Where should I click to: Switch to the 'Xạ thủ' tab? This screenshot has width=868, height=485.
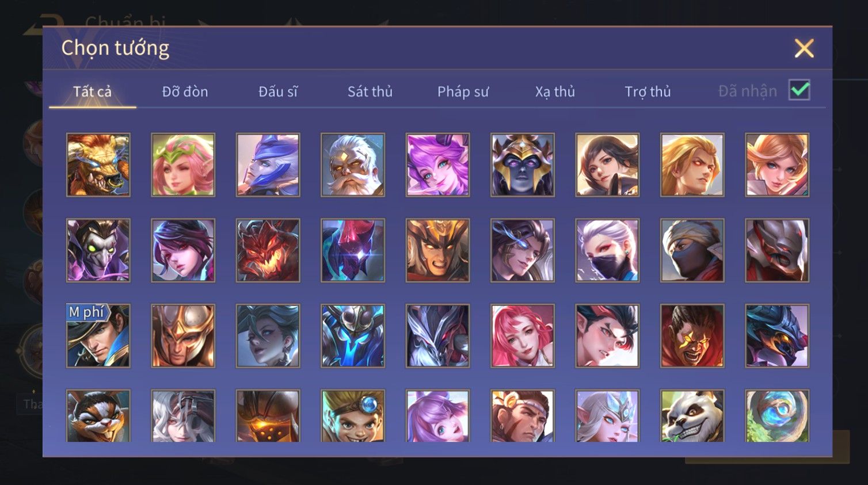[x=555, y=91]
